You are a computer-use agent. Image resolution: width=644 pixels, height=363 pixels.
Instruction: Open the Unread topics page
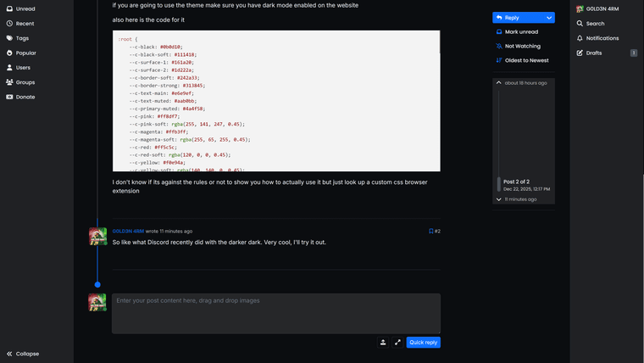coord(25,8)
